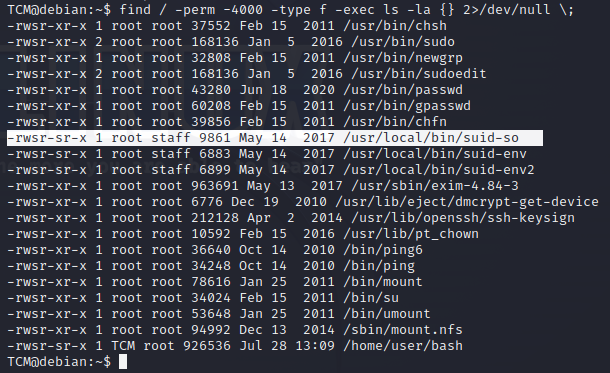610x373 pixels.
Task: Click the /usr/bin/chsh path text
Action: tap(395, 26)
